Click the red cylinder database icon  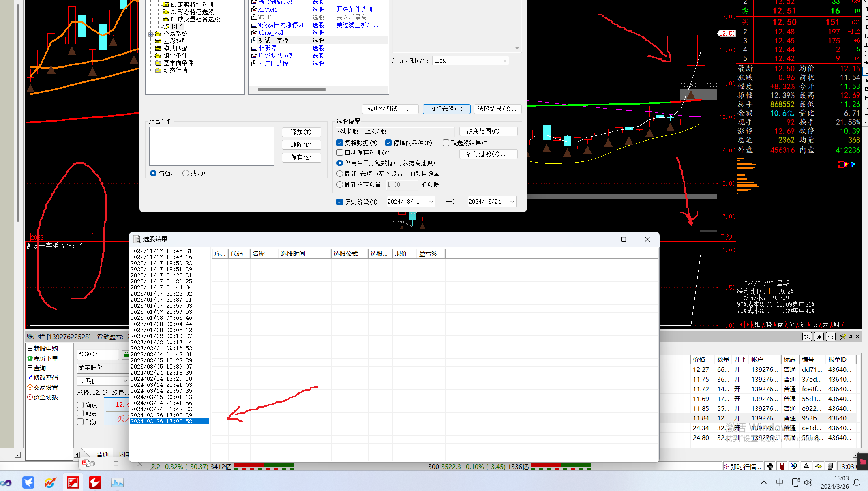(782, 466)
